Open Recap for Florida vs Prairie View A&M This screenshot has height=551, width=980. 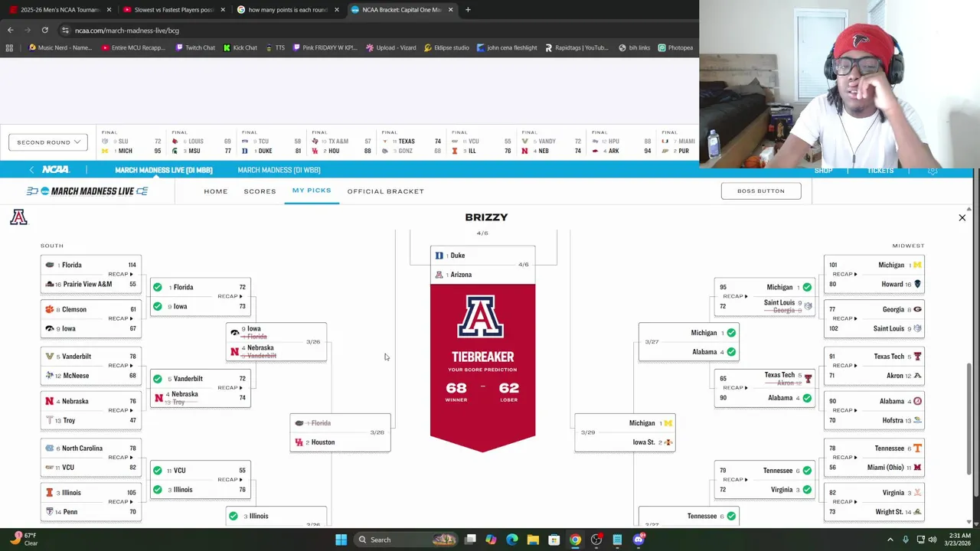120,274
